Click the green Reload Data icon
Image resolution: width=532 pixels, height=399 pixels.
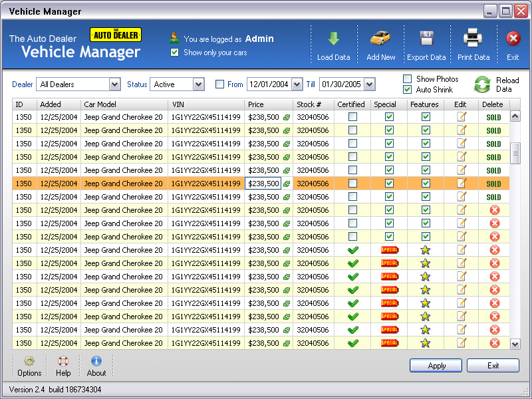(x=482, y=84)
